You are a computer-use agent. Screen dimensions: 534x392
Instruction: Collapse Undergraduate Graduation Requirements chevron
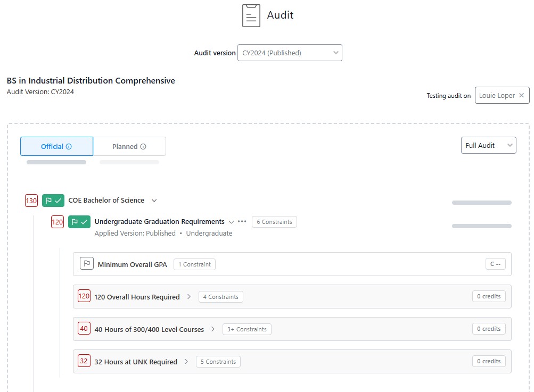coord(231,222)
